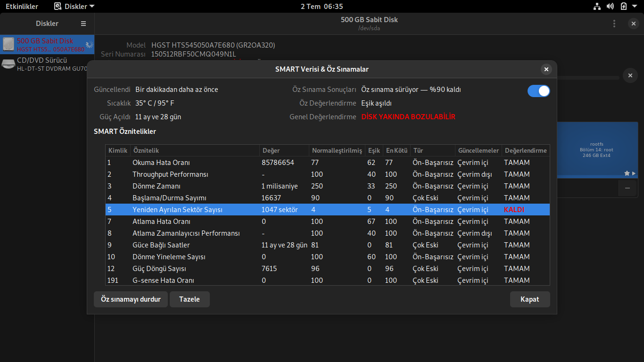644x362 pixels.
Task: Stop the self-test with Öz sınamayı durdur
Action: point(131,299)
